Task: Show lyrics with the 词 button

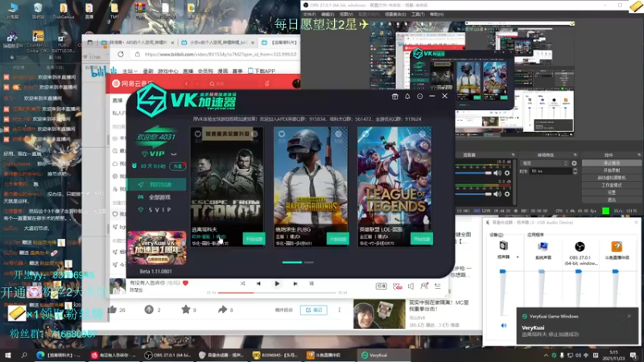Action: pyautogui.click(x=312, y=284)
